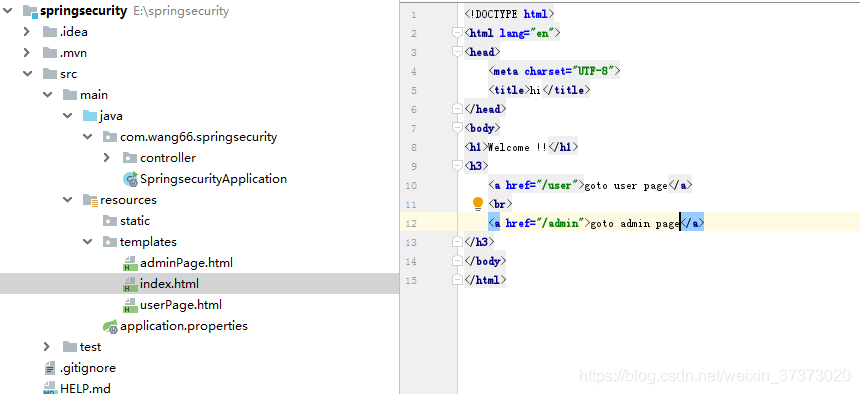Screen dimensions: 860x394
Task: Place cursor in the DOCTYPE html line
Action: click(x=510, y=14)
